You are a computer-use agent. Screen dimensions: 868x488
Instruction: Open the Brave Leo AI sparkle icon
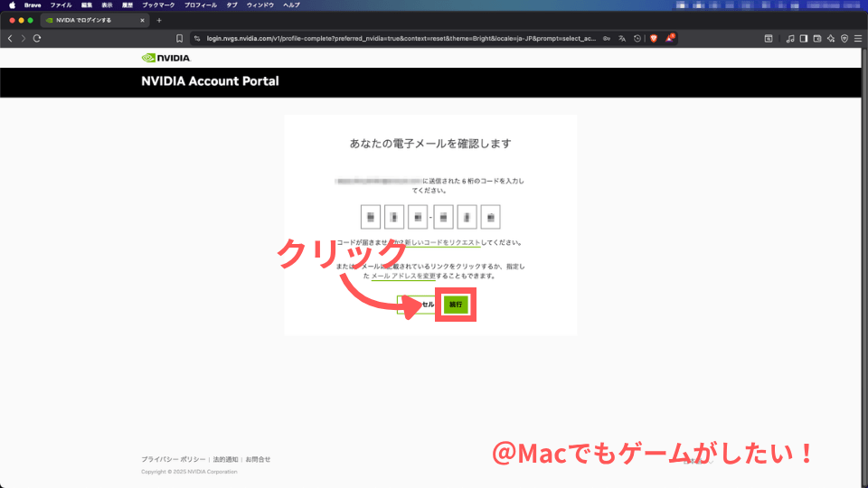[x=830, y=39]
